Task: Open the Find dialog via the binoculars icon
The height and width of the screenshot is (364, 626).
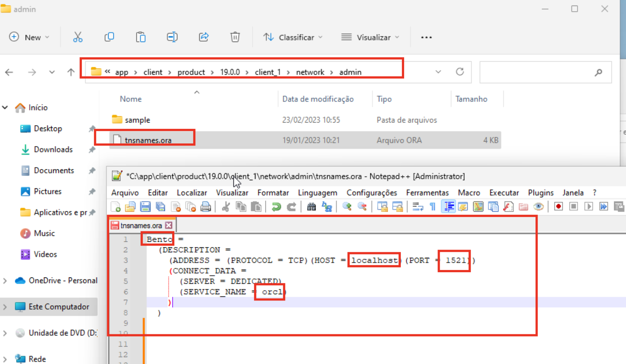Action: 312,207
